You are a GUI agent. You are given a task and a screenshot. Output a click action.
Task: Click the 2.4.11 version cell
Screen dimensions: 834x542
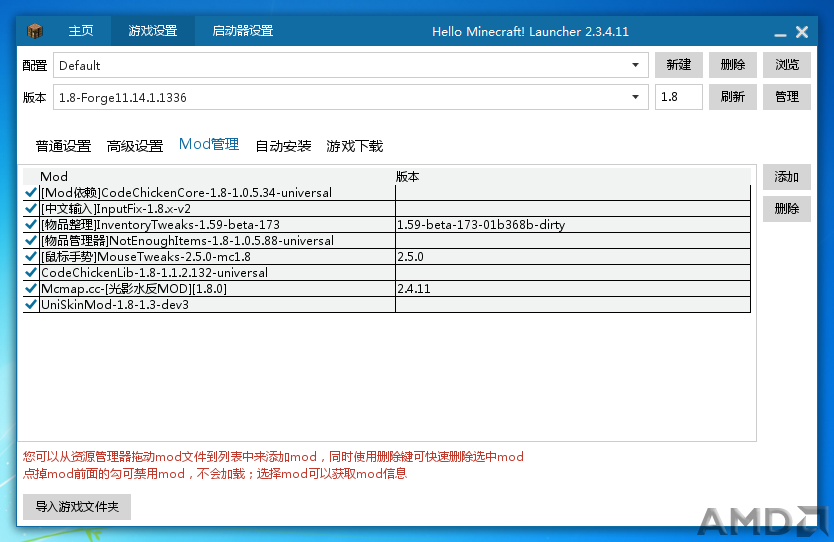[573, 288]
